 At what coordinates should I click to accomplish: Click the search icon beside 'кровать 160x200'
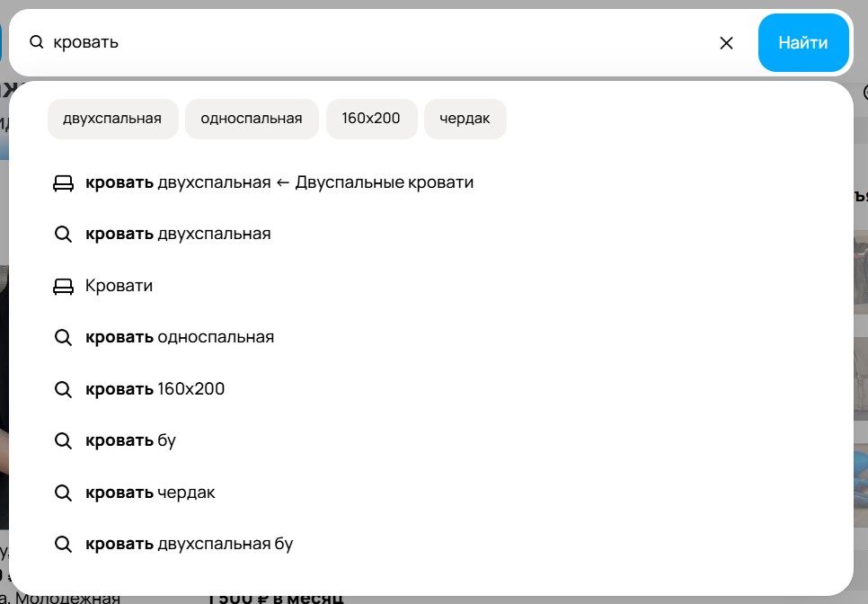[63, 389]
